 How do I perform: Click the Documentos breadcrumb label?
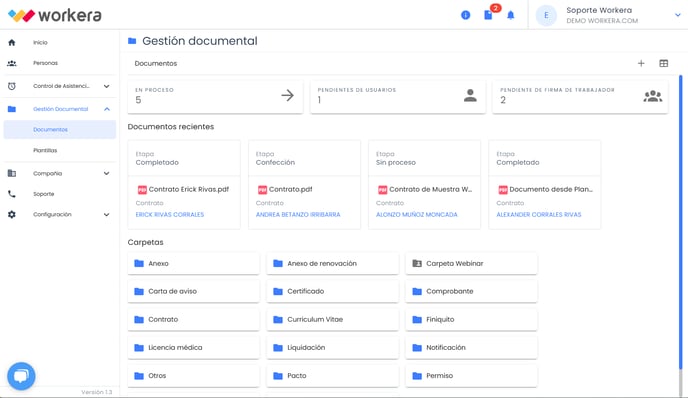(156, 64)
